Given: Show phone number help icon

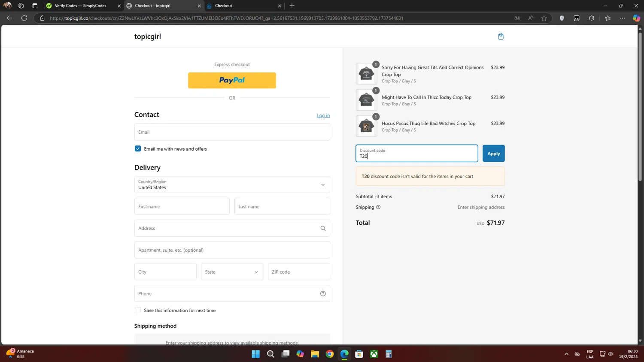Looking at the screenshot, I should (x=323, y=294).
